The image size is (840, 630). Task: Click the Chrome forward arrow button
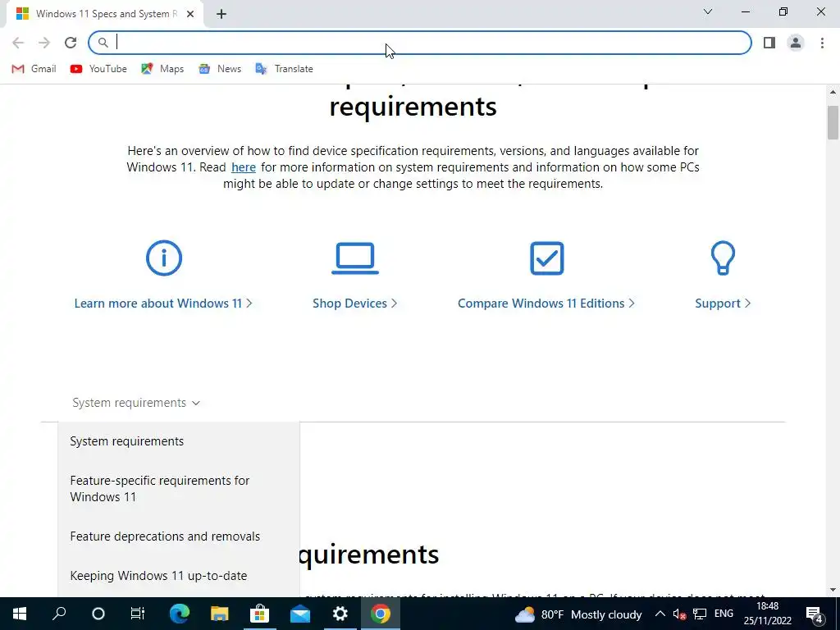[44, 43]
